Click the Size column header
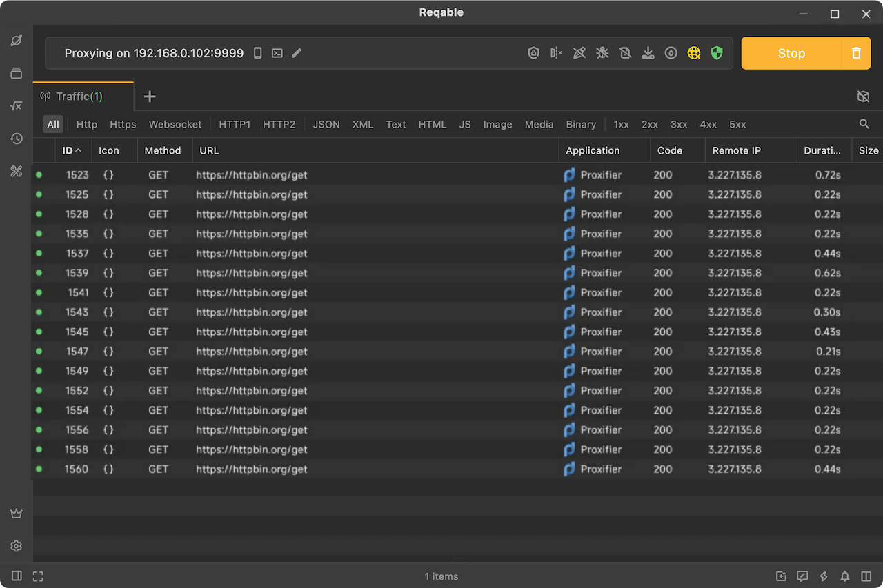 [x=868, y=150]
